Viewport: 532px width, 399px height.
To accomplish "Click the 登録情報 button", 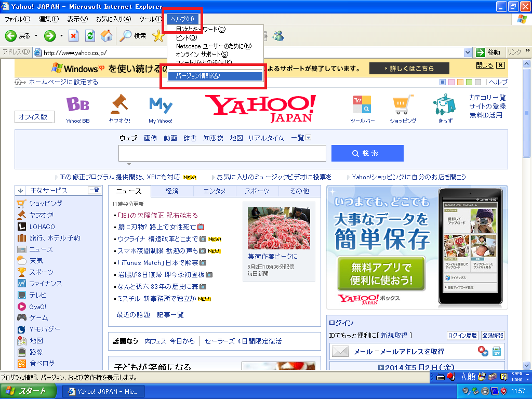I will [x=493, y=335].
